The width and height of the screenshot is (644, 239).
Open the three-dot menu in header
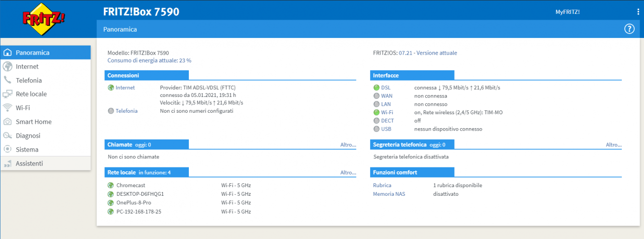click(x=638, y=12)
